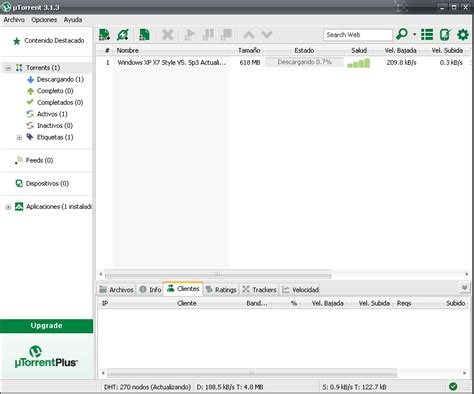Screen dimensions: 474x394
Task: Move torrent down the queue
Action: [267, 35]
